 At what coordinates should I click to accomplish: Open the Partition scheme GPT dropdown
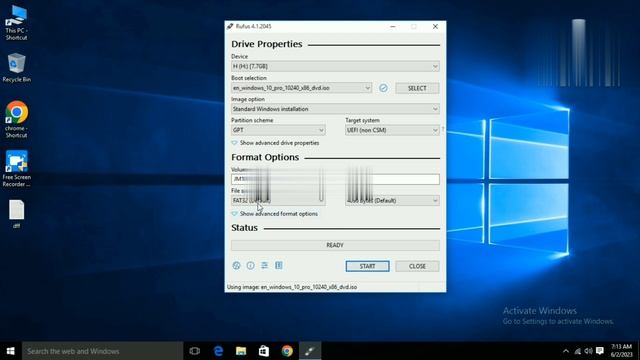[x=278, y=130]
